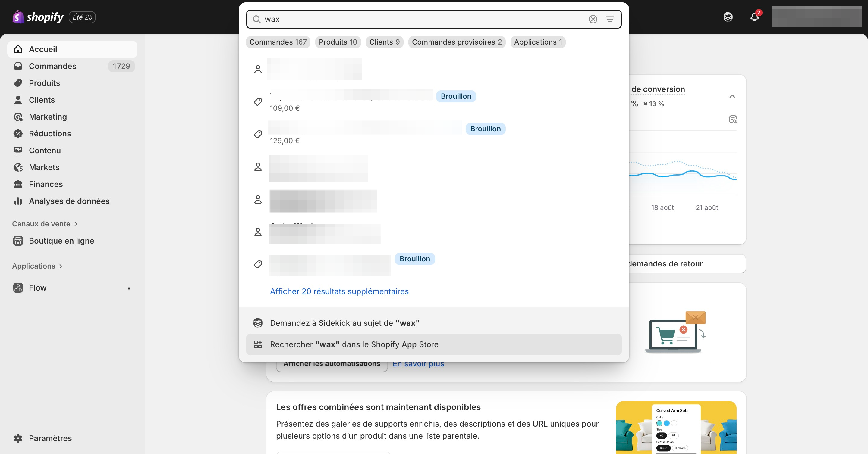Screen dimensions: 868x454
Task: Open the report icon in the conversion card
Action: click(733, 120)
